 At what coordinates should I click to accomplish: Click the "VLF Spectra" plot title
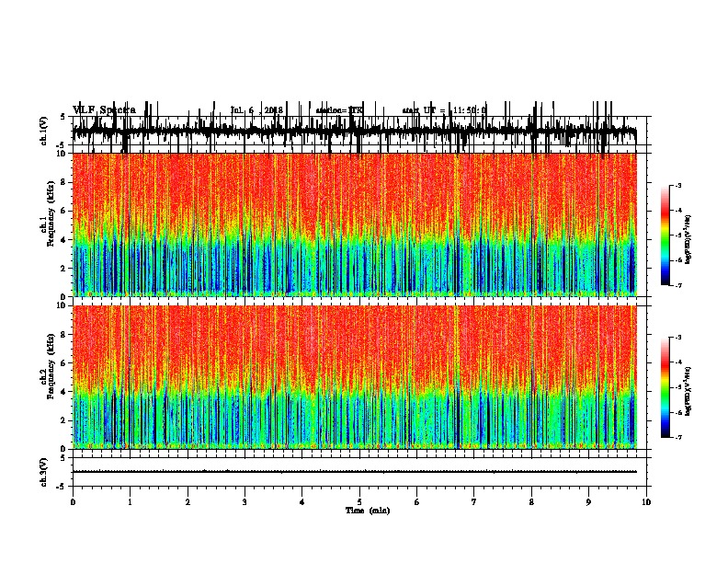(x=104, y=109)
